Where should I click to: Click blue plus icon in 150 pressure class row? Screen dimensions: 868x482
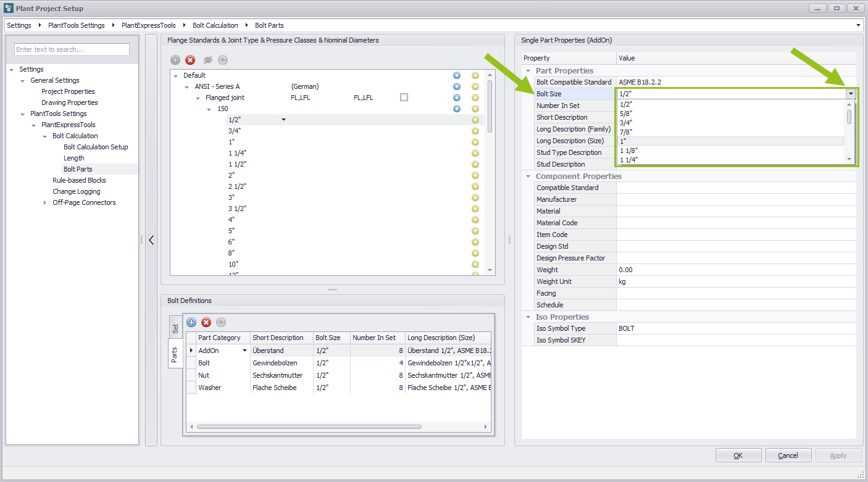[x=457, y=109]
